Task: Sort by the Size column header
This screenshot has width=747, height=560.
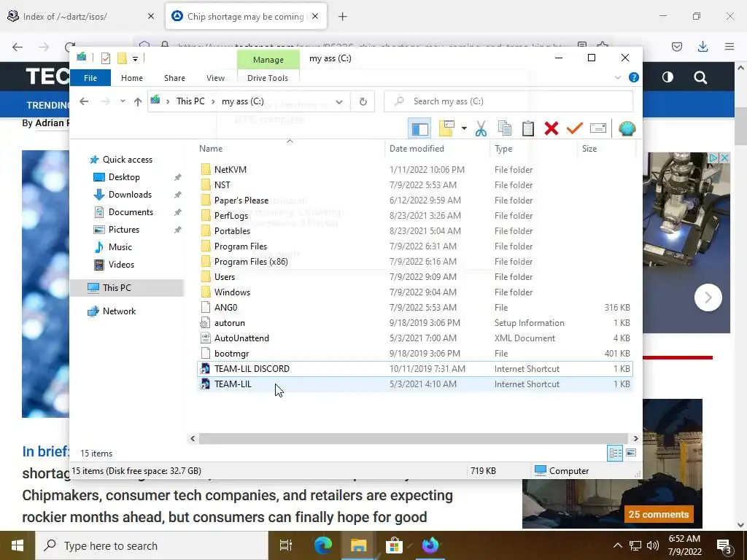Action: click(607, 149)
